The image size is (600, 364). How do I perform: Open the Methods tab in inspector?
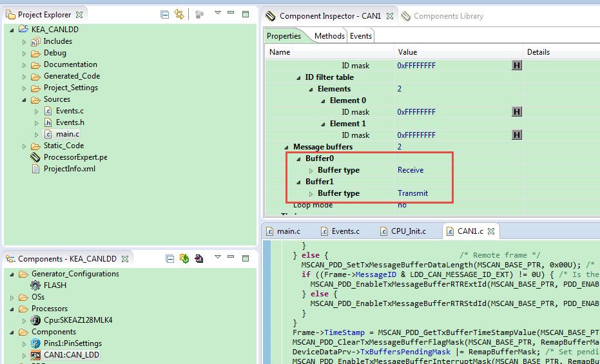pyautogui.click(x=329, y=36)
